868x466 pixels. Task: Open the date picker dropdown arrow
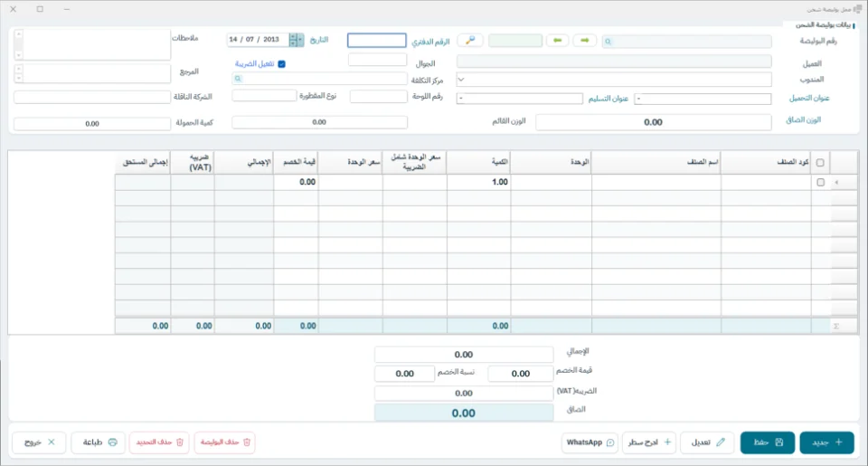(300, 40)
